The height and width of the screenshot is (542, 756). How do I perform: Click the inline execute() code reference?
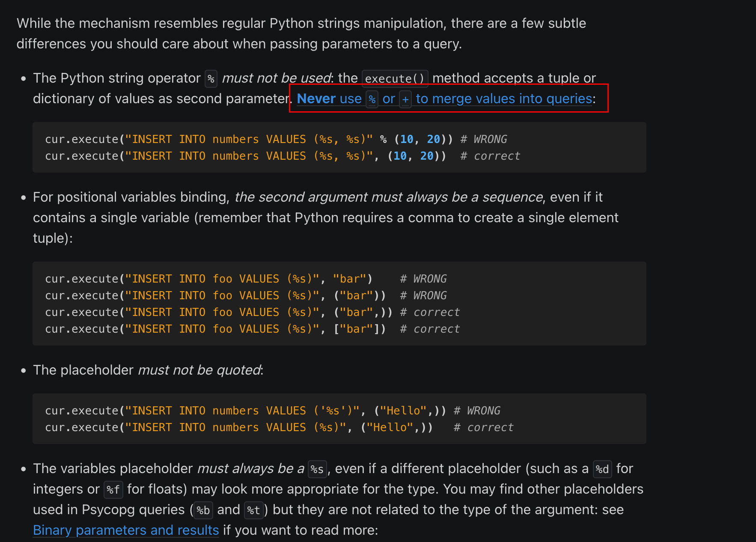pyautogui.click(x=395, y=79)
